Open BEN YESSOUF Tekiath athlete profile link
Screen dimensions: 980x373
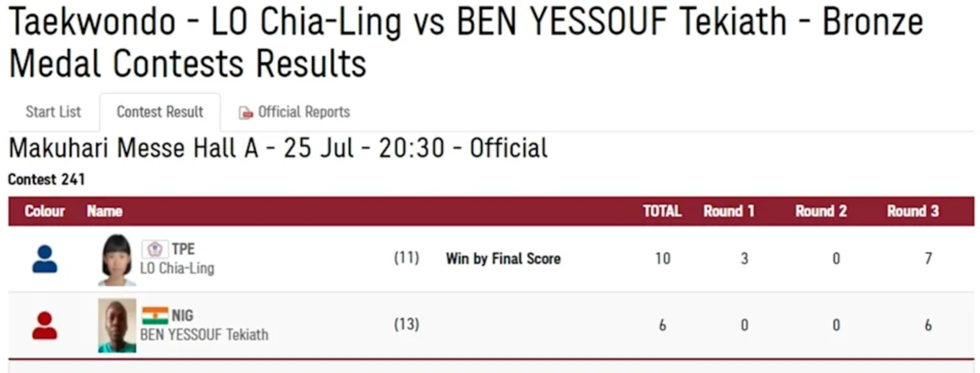(204, 335)
